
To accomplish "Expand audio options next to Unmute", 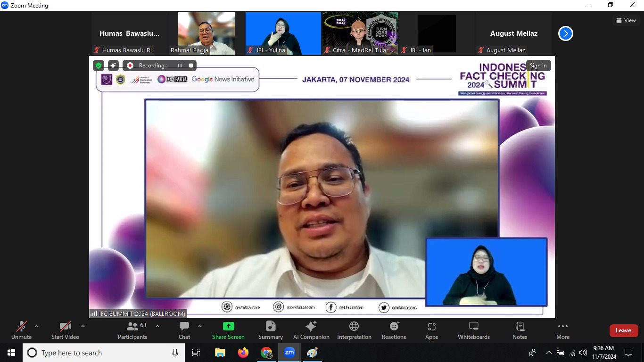I will [37, 326].
